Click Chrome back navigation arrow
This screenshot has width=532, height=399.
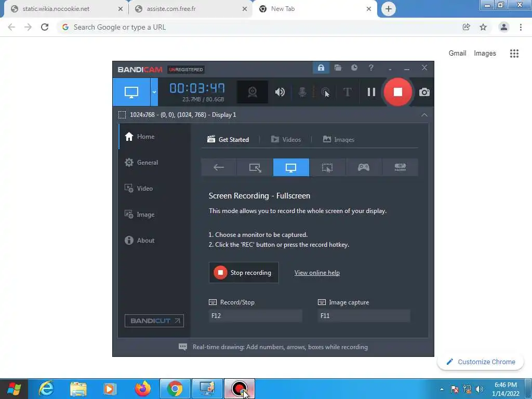[x=11, y=27]
